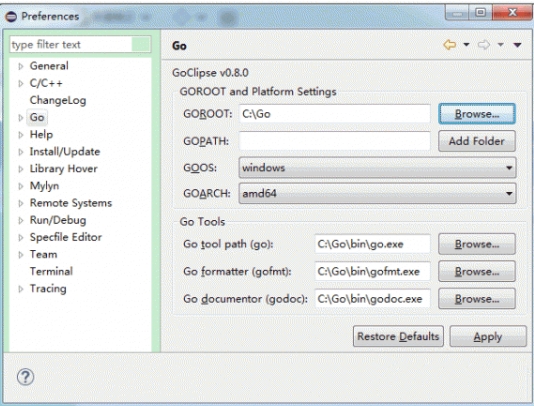Image resolution: width=534 pixels, height=406 pixels.
Task: Click the Add Folder button
Action: (477, 141)
